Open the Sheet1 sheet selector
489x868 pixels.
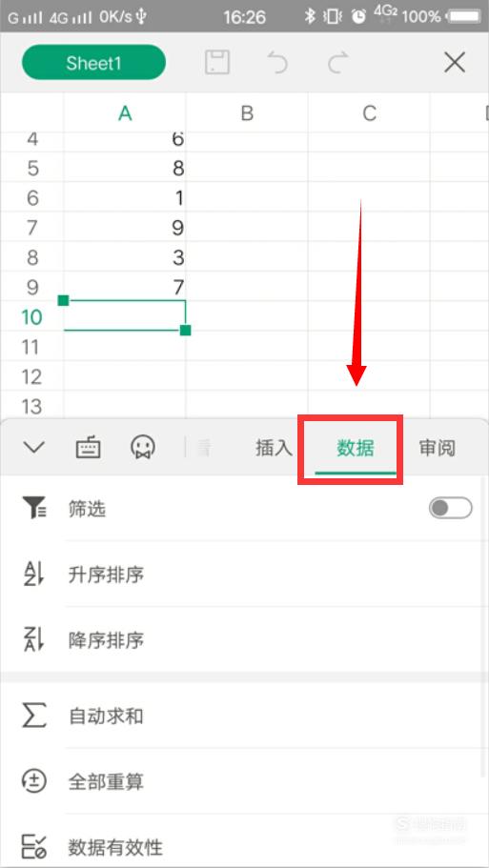click(x=93, y=63)
